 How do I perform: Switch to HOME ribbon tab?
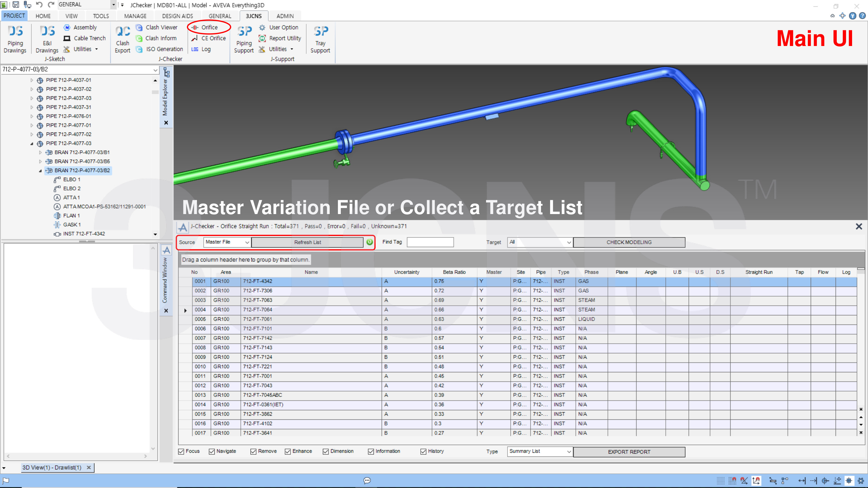(x=43, y=16)
